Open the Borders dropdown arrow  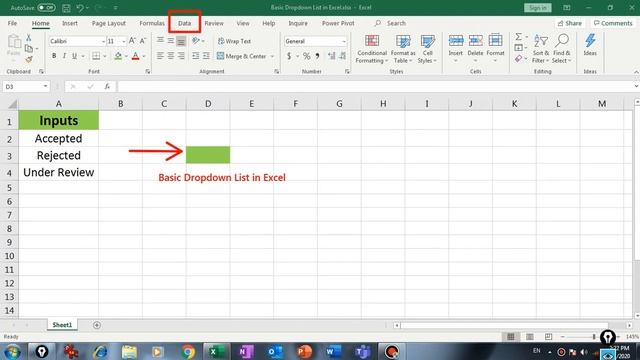104,56
